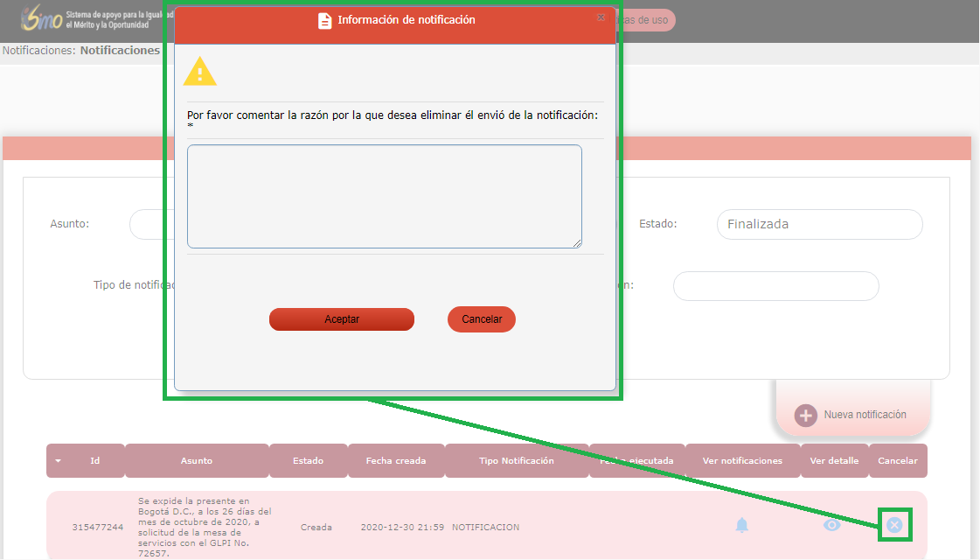
Task: Click the document icon in dialog title
Action: click(x=325, y=20)
